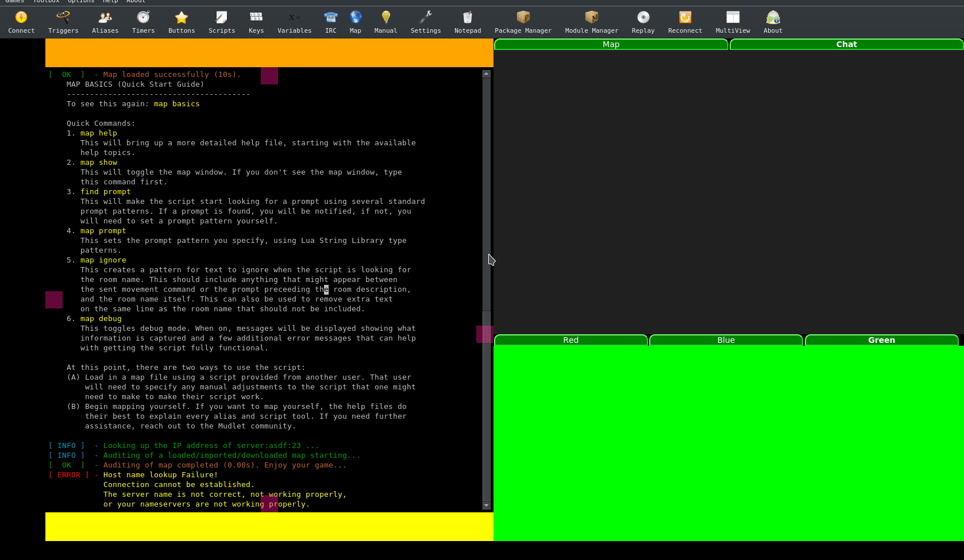Open the Buttons editor
This screenshot has width=964, height=560.
(182, 22)
